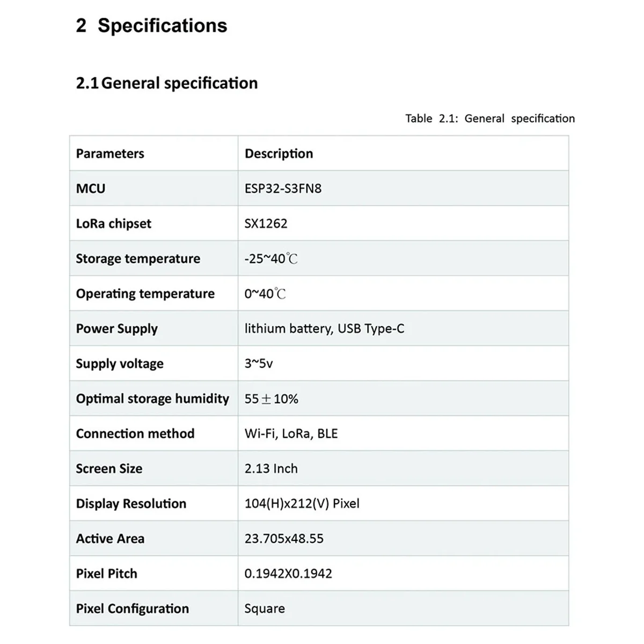Select the 'Wi-Fi, LoRa, BLE' connection value
This screenshot has width=644, height=644.
click(291, 434)
